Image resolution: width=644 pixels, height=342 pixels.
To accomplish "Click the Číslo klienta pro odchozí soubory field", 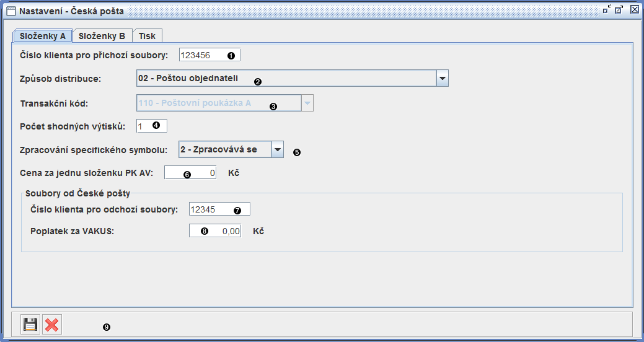I will (x=219, y=209).
